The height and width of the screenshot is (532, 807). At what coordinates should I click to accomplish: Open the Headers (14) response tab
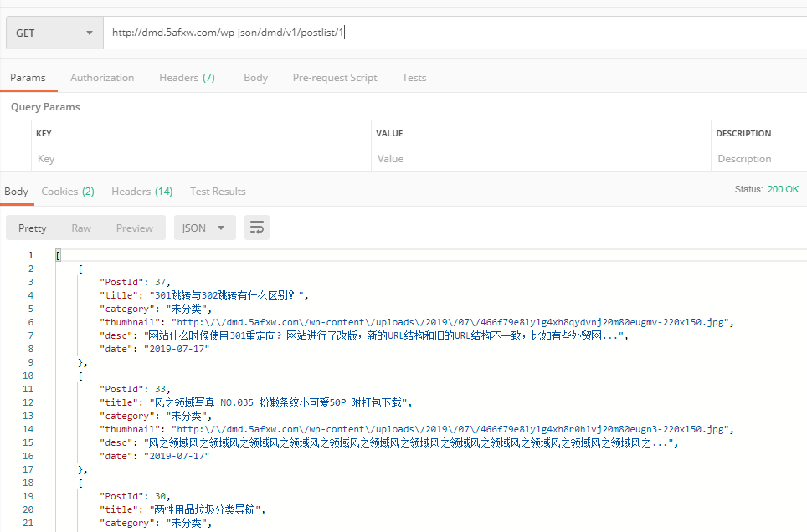pyautogui.click(x=141, y=191)
